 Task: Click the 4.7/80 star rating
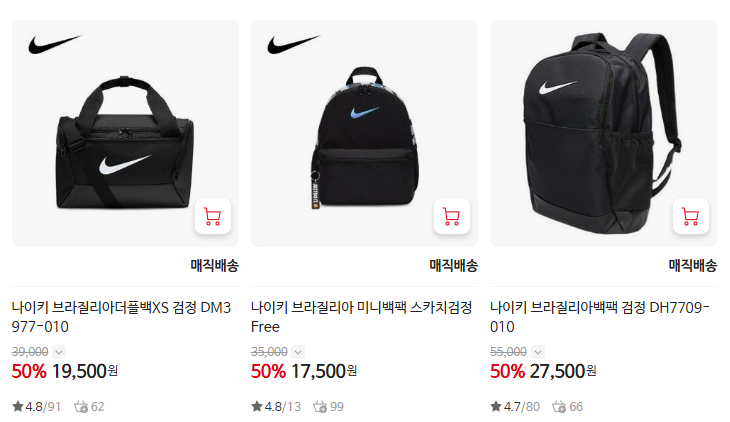[515, 407]
